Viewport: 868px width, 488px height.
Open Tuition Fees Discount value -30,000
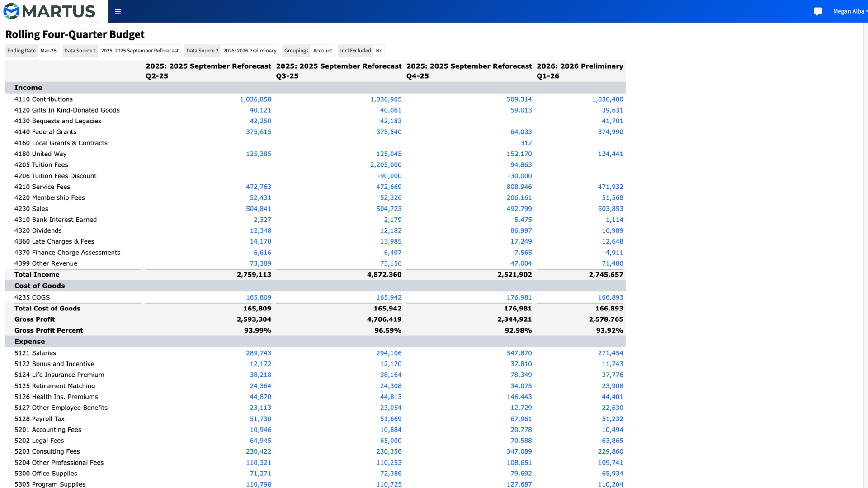519,176
